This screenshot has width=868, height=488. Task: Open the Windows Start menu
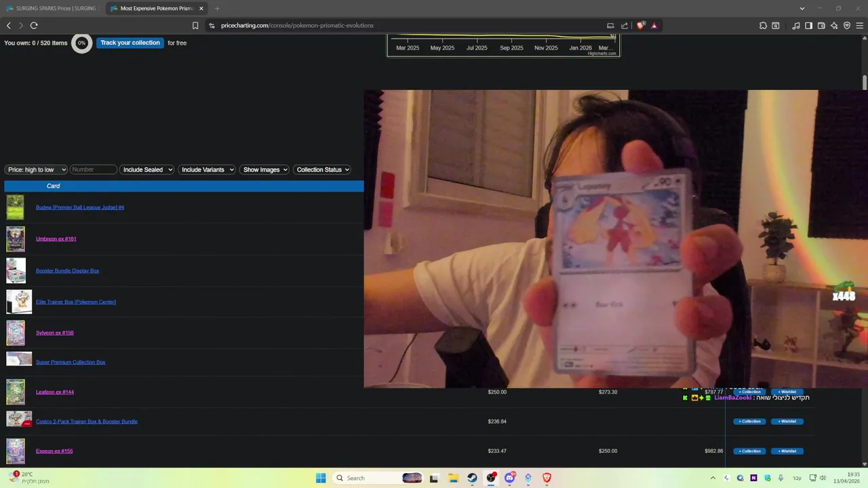point(321,478)
